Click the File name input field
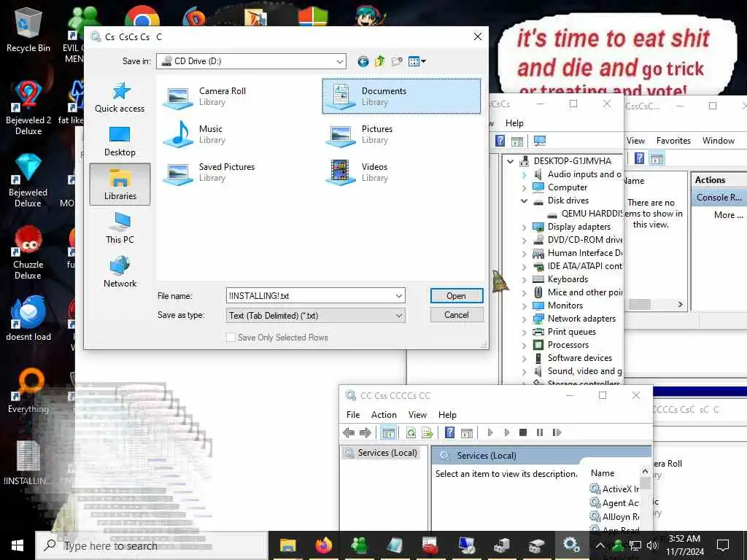This screenshot has width=747, height=560. click(x=309, y=296)
